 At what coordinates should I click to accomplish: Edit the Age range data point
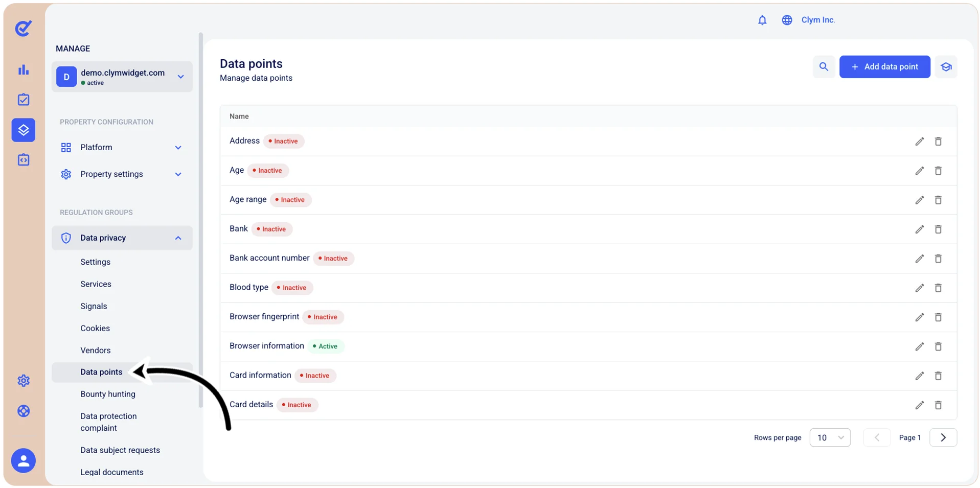(x=919, y=200)
